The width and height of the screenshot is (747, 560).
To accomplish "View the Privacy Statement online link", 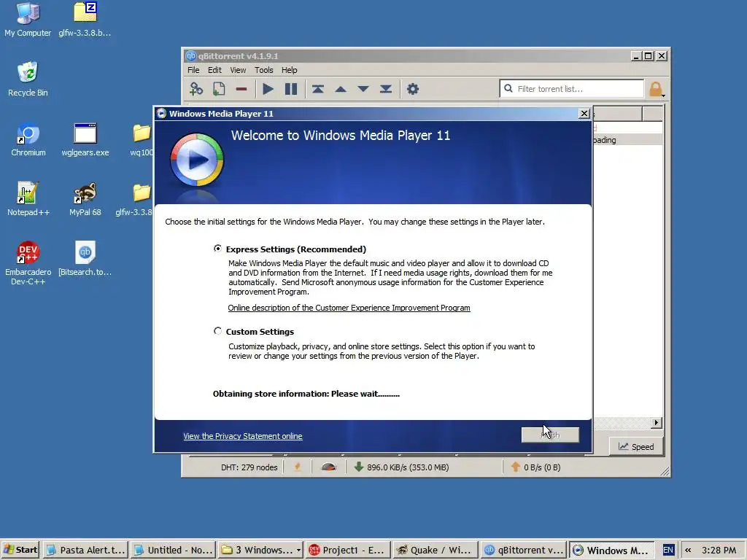I will click(242, 436).
